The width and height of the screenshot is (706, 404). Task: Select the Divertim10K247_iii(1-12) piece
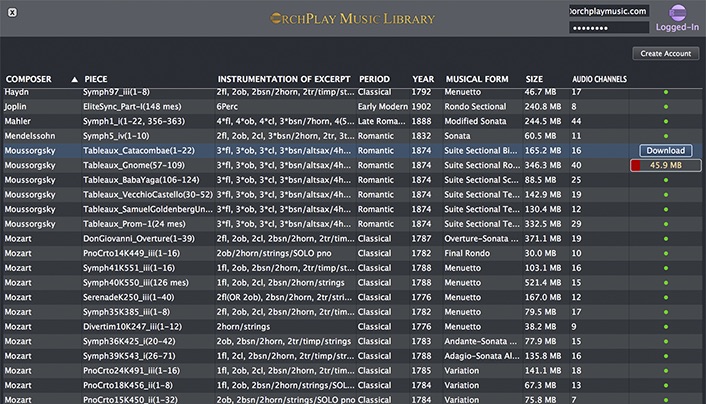[132, 327]
